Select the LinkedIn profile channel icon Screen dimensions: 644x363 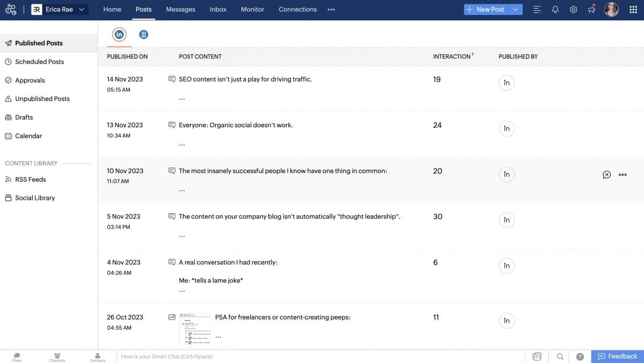pos(119,34)
